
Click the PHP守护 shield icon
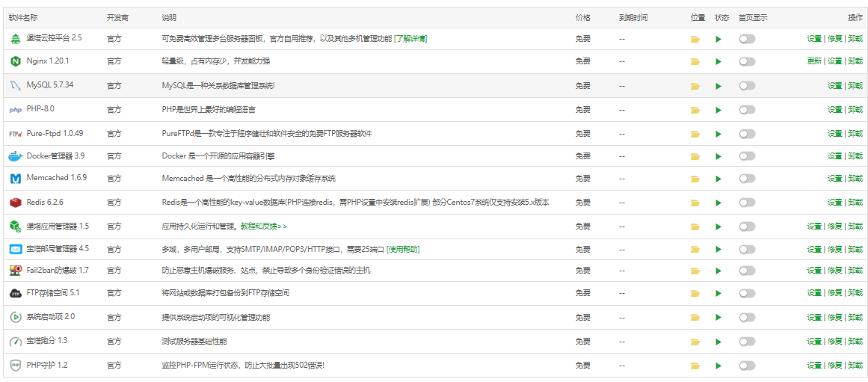pos(15,366)
